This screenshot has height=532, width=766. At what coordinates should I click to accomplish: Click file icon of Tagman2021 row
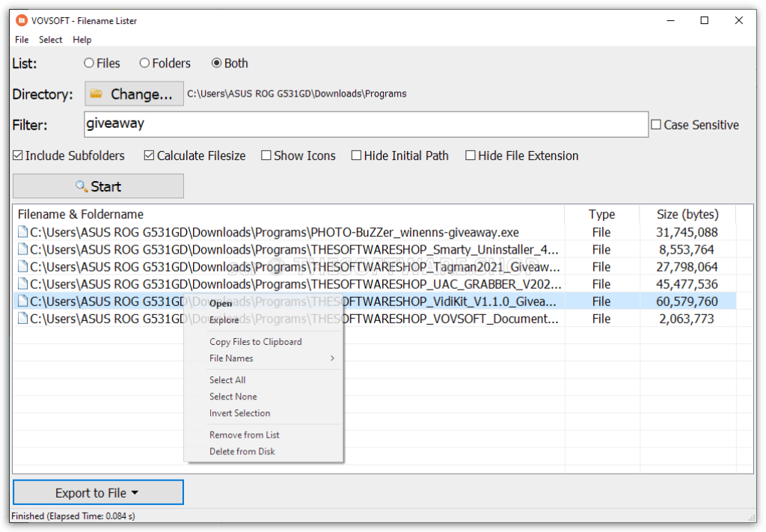click(22, 266)
